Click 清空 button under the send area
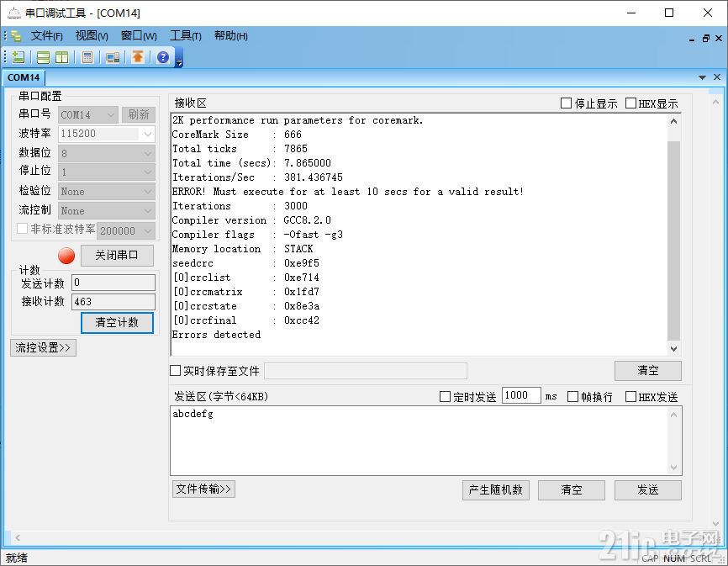 [572, 489]
